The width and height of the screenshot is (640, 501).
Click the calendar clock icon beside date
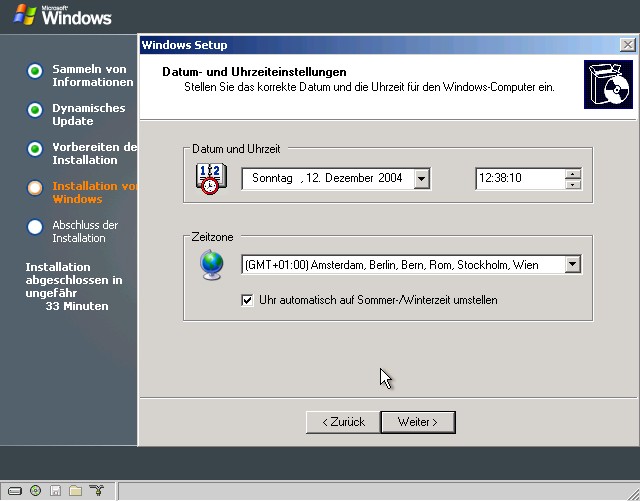[x=211, y=178]
